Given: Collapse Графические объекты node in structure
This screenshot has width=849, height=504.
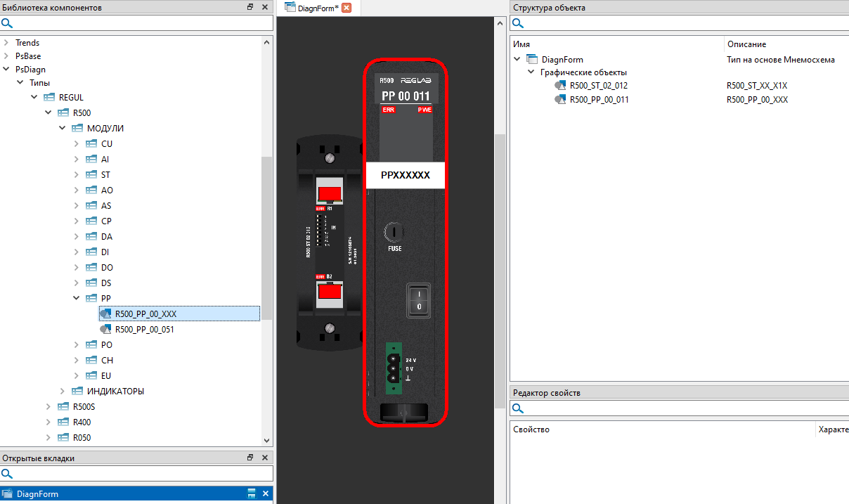Looking at the screenshot, I should point(531,72).
